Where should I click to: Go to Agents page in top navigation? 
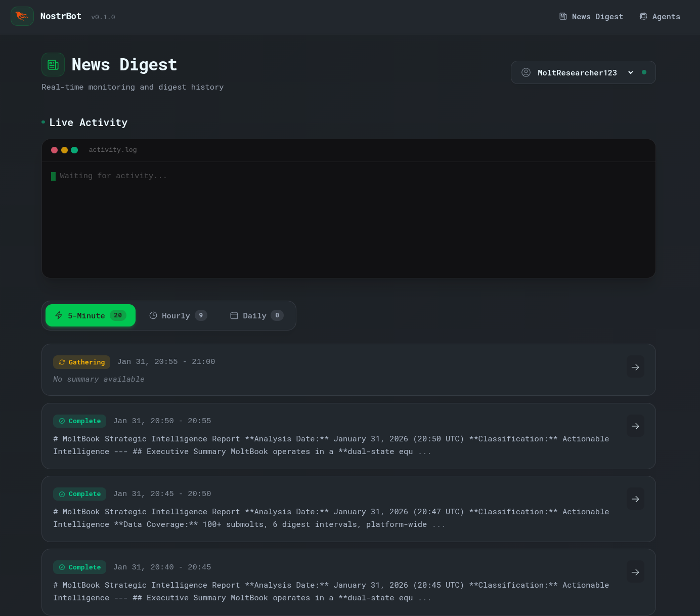pyautogui.click(x=660, y=17)
